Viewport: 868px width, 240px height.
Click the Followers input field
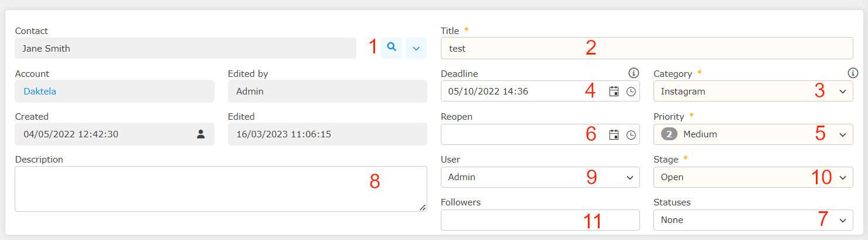[x=539, y=220]
